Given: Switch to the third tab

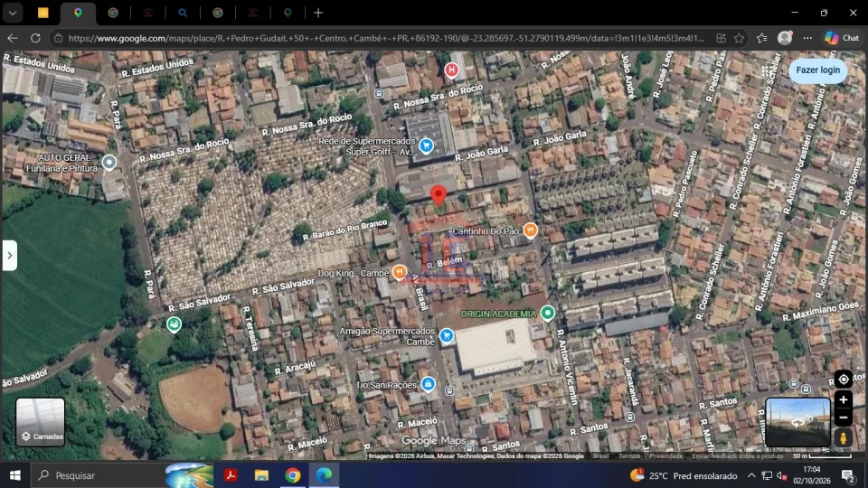Looking at the screenshot, I should (x=113, y=12).
